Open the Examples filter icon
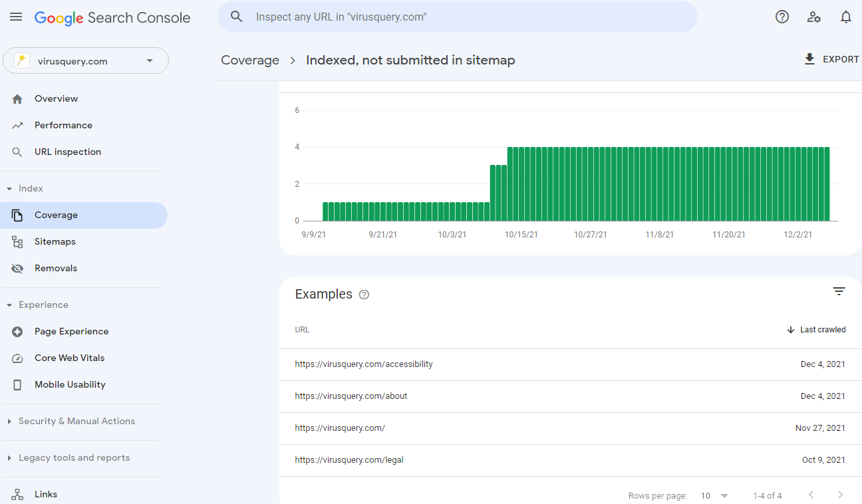 (839, 291)
